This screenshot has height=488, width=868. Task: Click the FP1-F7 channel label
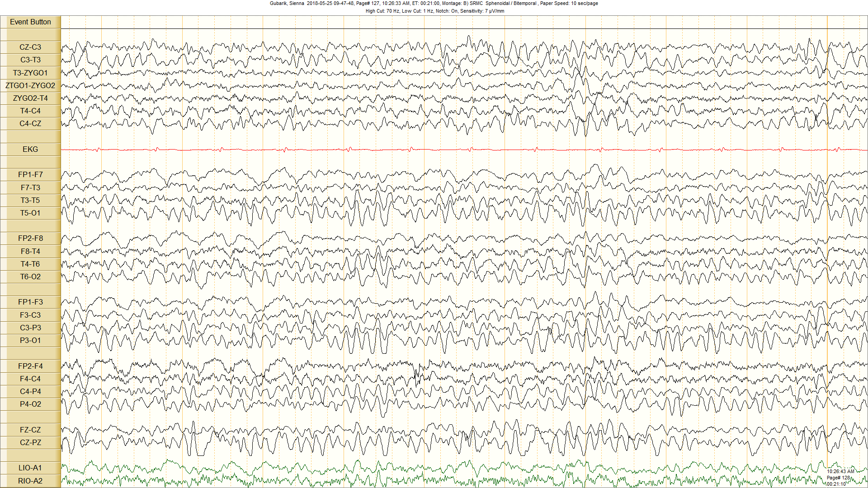(x=30, y=174)
